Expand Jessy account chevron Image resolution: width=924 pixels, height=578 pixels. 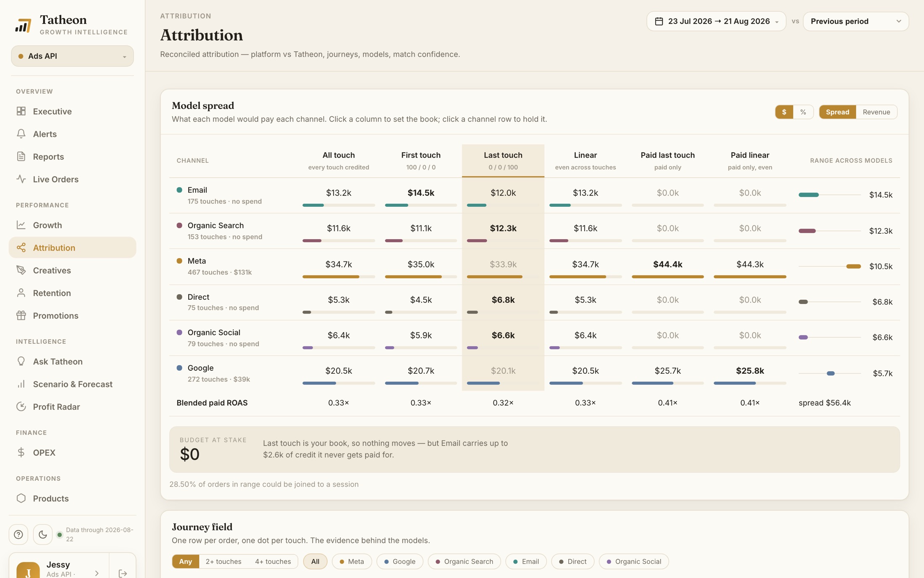(x=97, y=573)
